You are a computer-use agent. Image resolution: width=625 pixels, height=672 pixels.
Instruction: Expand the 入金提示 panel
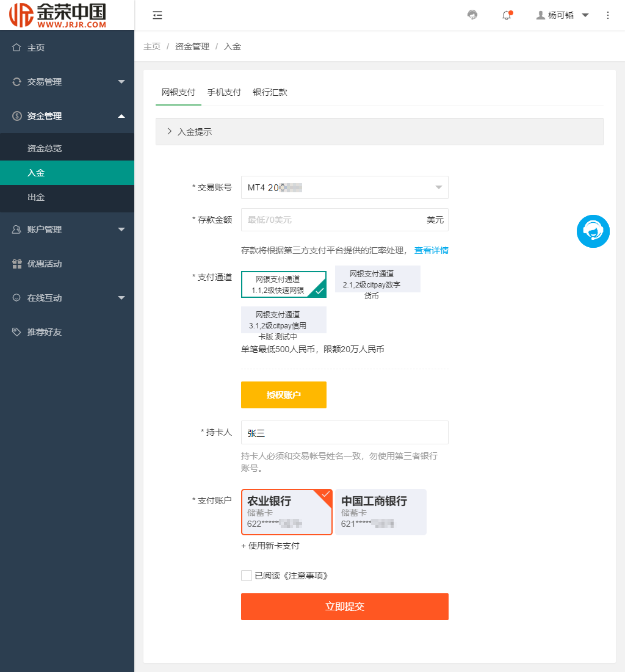(x=380, y=132)
